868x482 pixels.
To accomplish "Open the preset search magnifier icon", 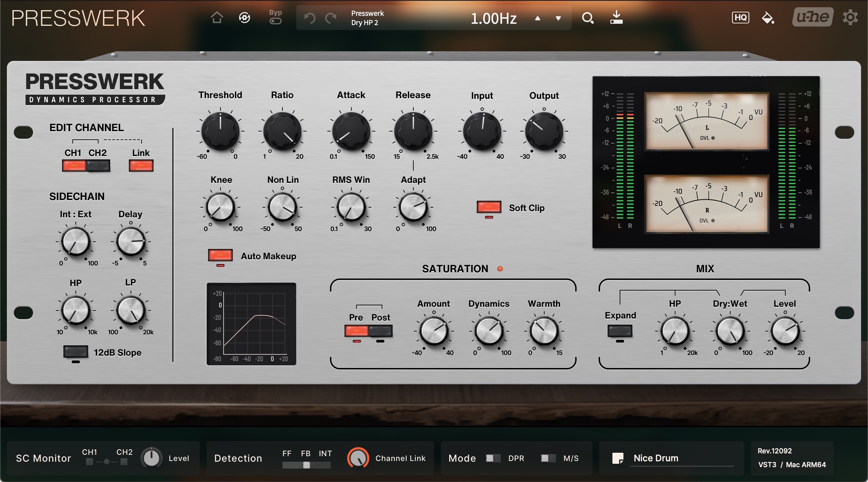I will pos(588,18).
